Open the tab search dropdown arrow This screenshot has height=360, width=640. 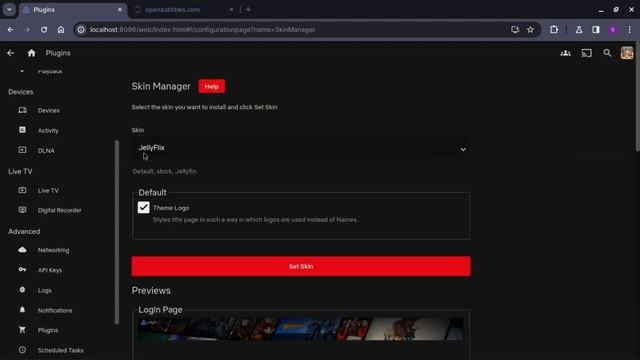click(x=9, y=9)
